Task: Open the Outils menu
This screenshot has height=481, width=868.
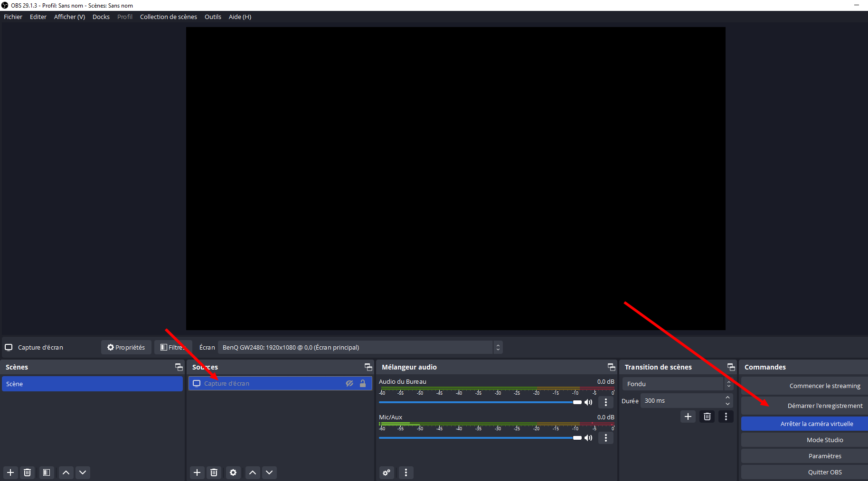Action: tap(213, 17)
